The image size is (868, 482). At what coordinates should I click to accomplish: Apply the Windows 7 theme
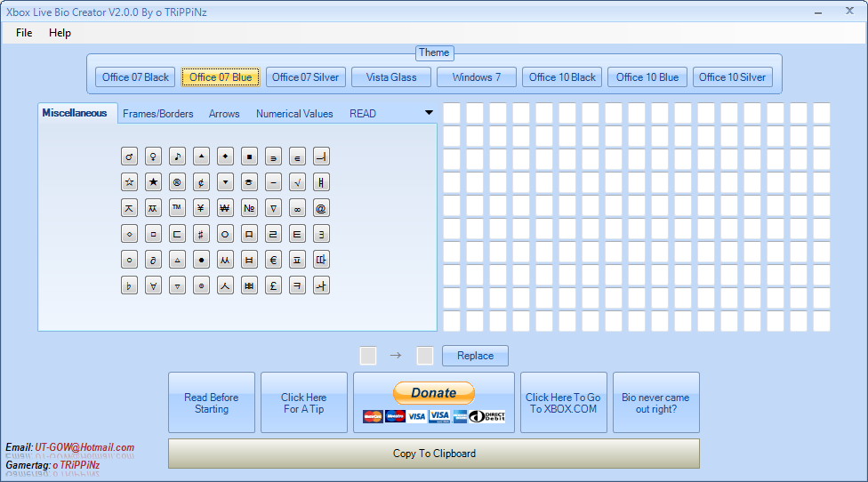point(476,76)
